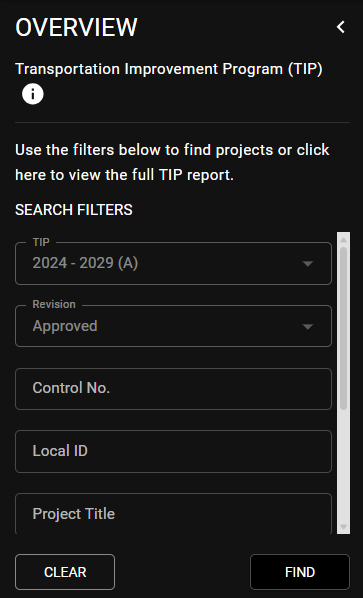Click the filters scrollbar down arrow
Viewport: 363px width, 598px height.
[x=343, y=527]
